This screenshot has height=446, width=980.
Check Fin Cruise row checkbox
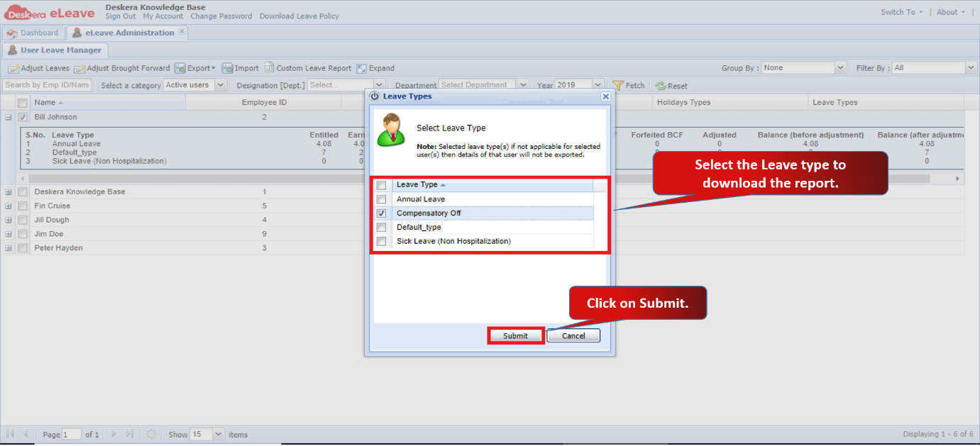(23, 206)
